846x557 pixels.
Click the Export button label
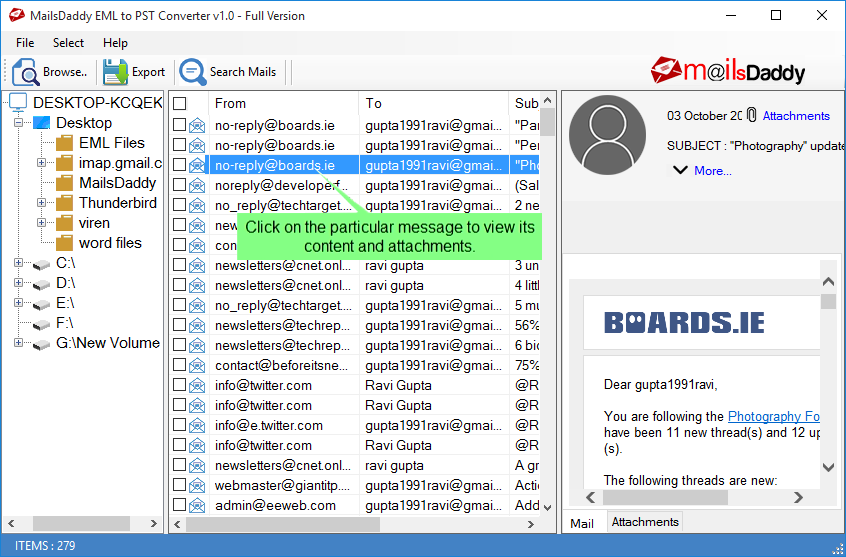148,72
